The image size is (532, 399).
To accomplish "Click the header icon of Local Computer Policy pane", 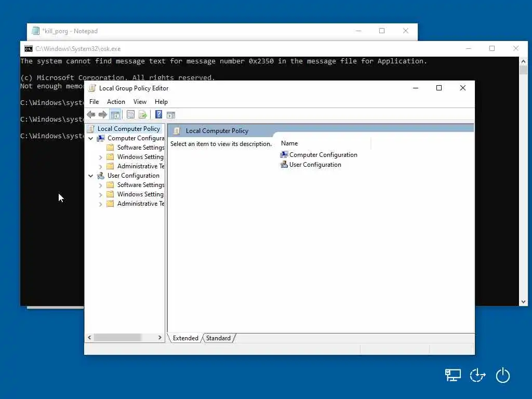I will pos(177,131).
